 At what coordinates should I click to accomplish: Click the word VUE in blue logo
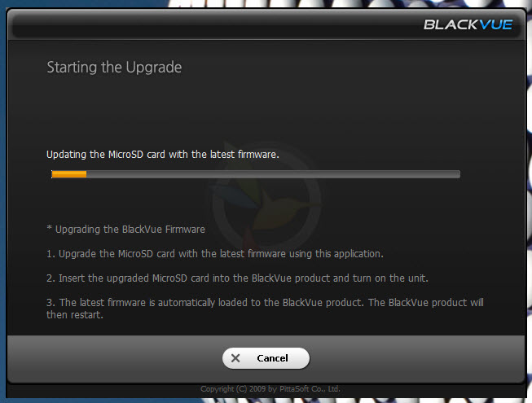tap(495, 24)
